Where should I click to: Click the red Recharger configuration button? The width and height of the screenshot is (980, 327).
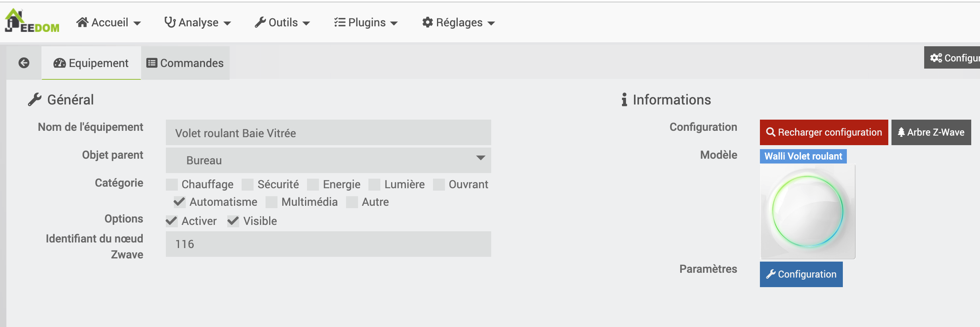tap(824, 132)
